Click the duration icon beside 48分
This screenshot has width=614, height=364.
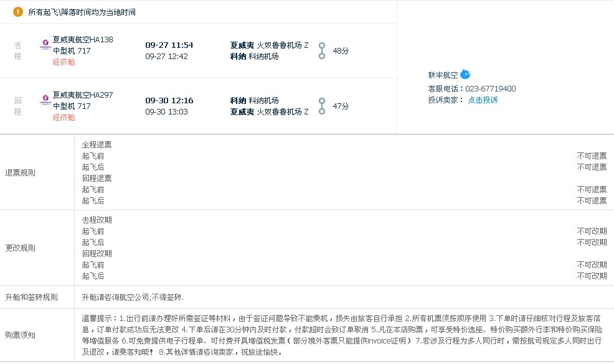pos(322,50)
